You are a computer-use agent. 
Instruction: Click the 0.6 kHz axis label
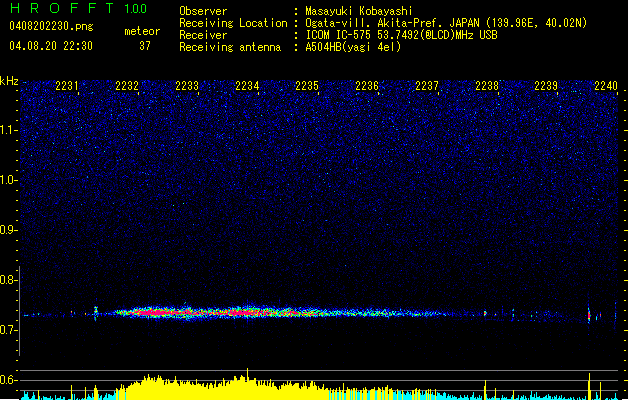point(8,380)
